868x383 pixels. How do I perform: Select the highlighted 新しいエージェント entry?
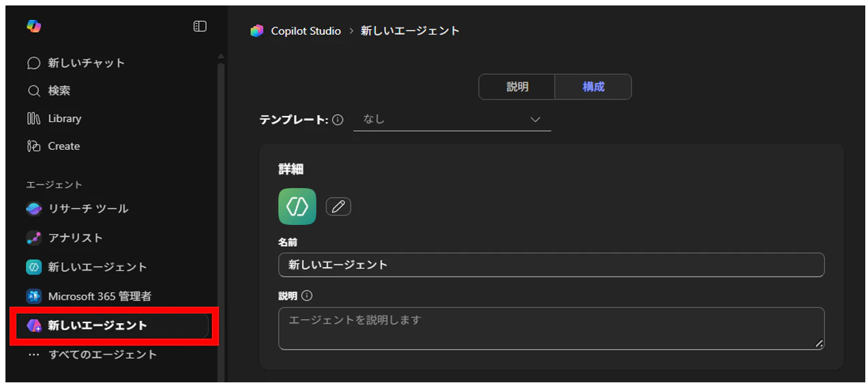tap(112, 326)
